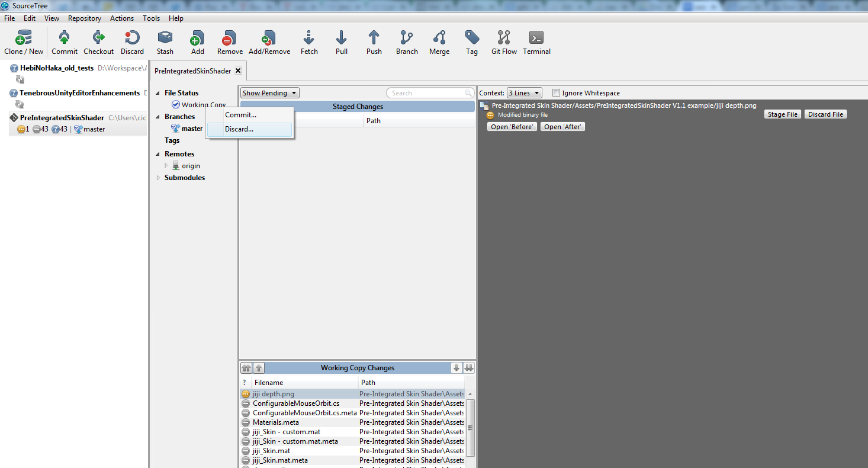Image resolution: width=868 pixels, height=468 pixels.
Task: Open the Show Pending dropdown
Action: tap(269, 93)
